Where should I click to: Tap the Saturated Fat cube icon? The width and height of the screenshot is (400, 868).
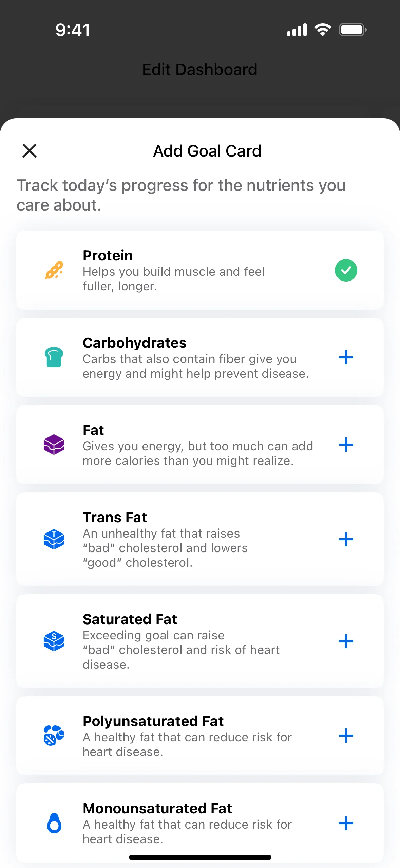click(x=54, y=641)
